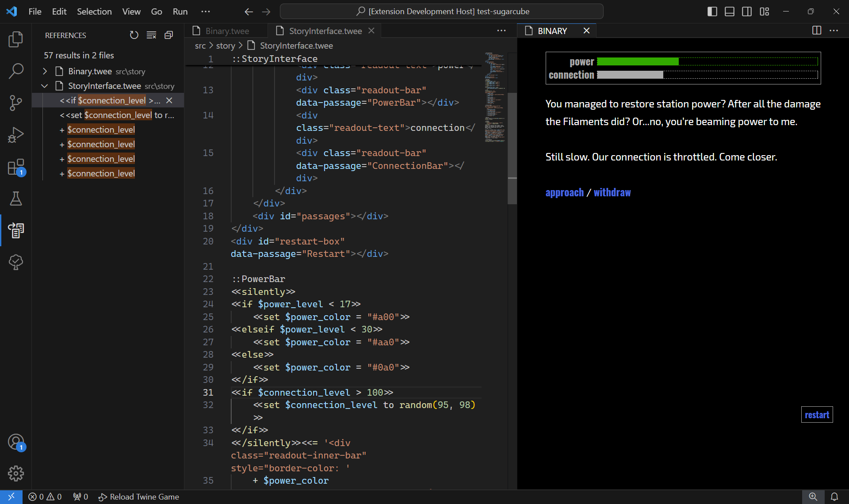Viewport: 849px width, 504px height.
Task: Open Source Control view
Action: coord(15,103)
